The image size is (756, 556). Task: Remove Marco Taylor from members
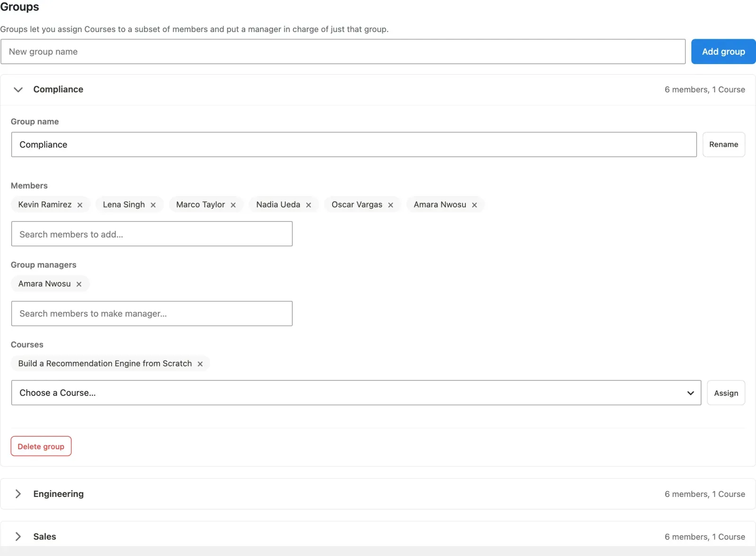(x=233, y=205)
